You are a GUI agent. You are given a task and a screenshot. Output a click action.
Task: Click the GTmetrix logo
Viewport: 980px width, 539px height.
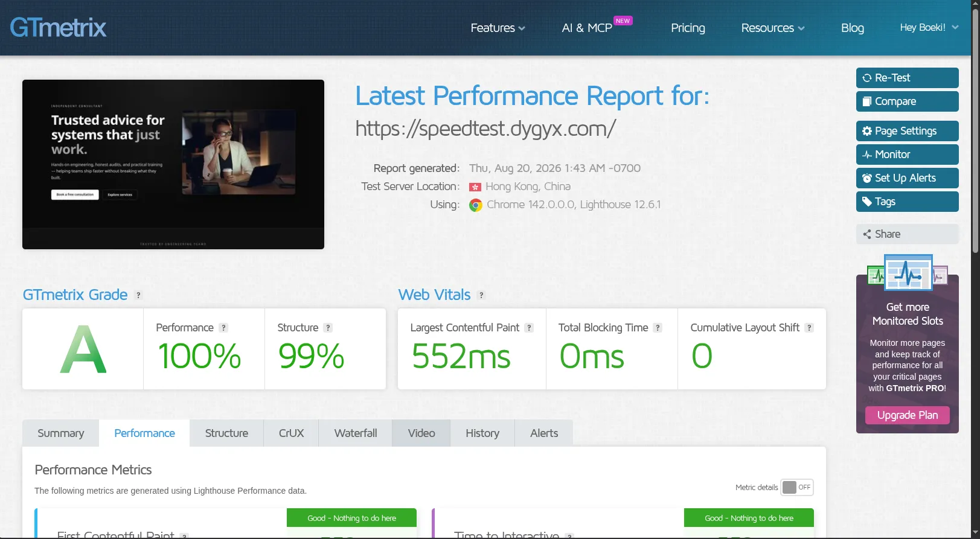click(x=58, y=28)
